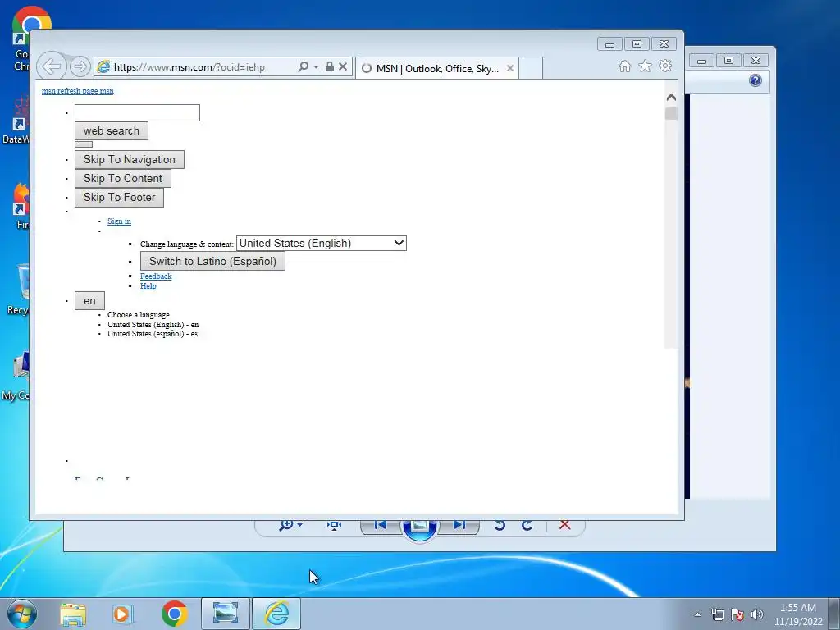Switch to Internet Explorer taskbar button
The height and width of the screenshot is (630, 840).
click(x=276, y=614)
